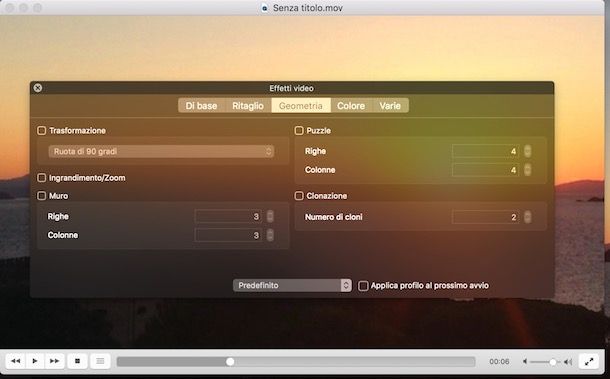Viewport: 610px width, 379px height.
Task: Close the Effetti video panel
Action: (38, 88)
